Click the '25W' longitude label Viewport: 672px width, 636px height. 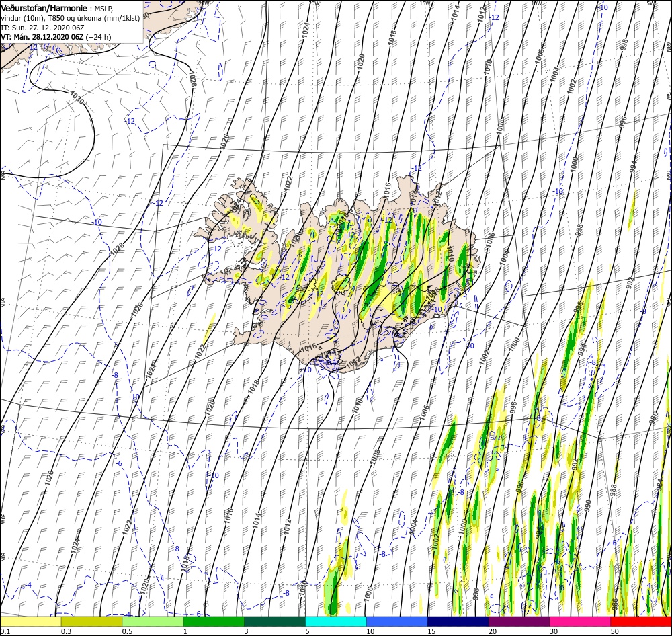tap(204, 3)
